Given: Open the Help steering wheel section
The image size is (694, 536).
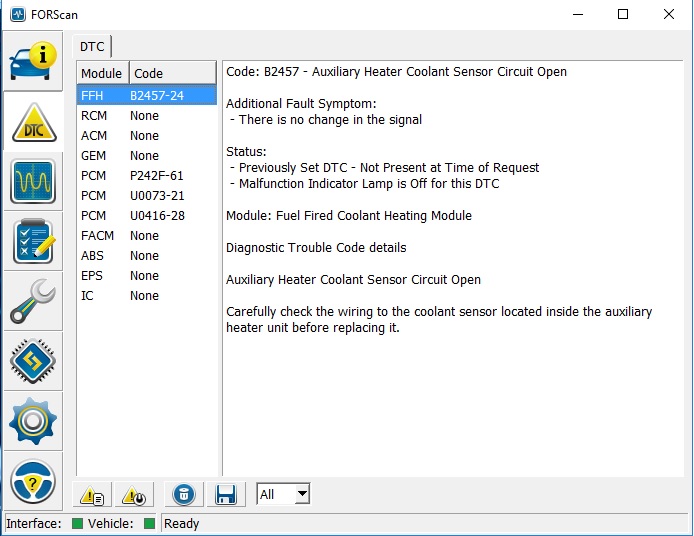Looking at the screenshot, I should tap(33, 482).
